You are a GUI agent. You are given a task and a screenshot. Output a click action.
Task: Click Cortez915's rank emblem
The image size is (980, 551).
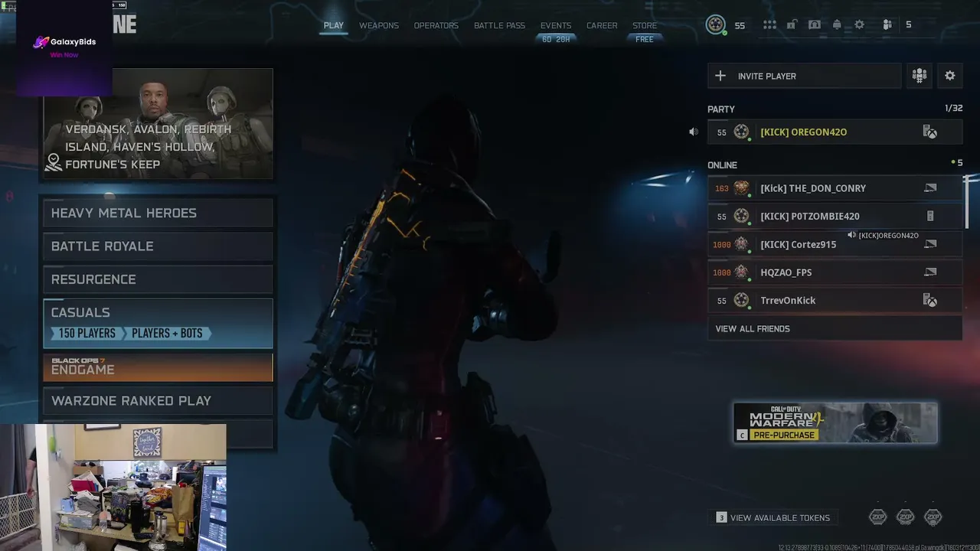point(741,244)
